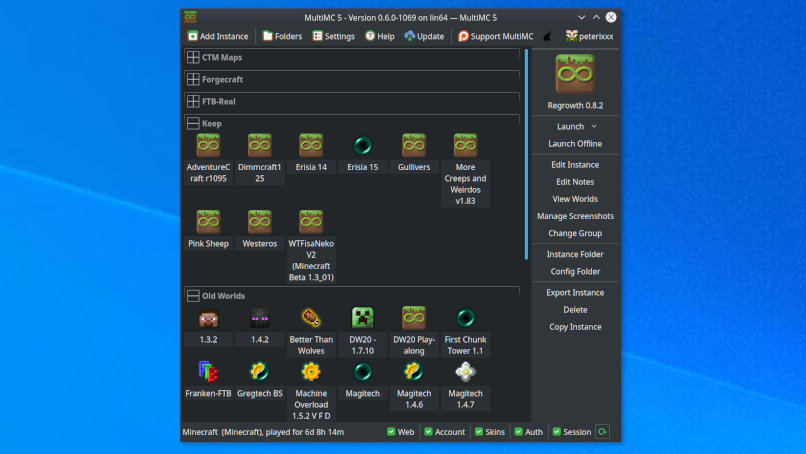
Task: Click the Web status checkmark
Action: tap(391, 431)
